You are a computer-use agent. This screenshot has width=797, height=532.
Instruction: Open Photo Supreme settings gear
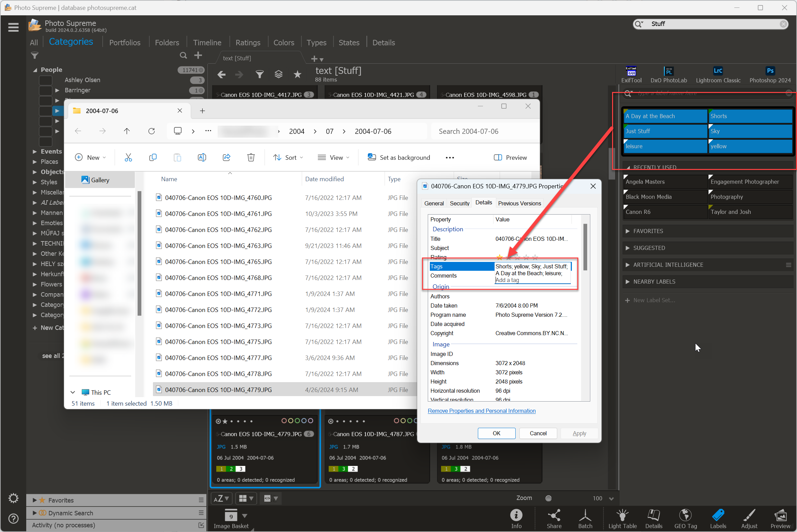(x=13, y=498)
